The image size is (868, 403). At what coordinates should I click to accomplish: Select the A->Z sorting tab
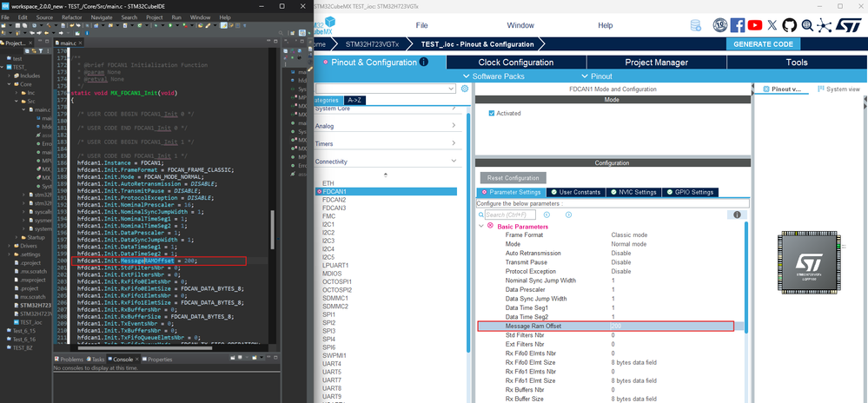pyautogui.click(x=354, y=100)
